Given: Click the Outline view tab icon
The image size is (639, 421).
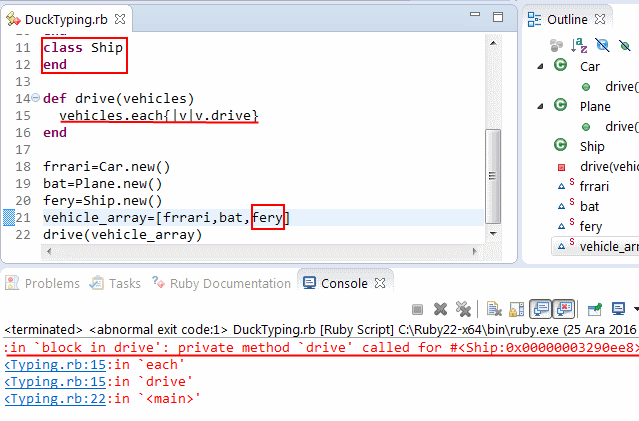Looking at the screenshot, I should 534,19.
